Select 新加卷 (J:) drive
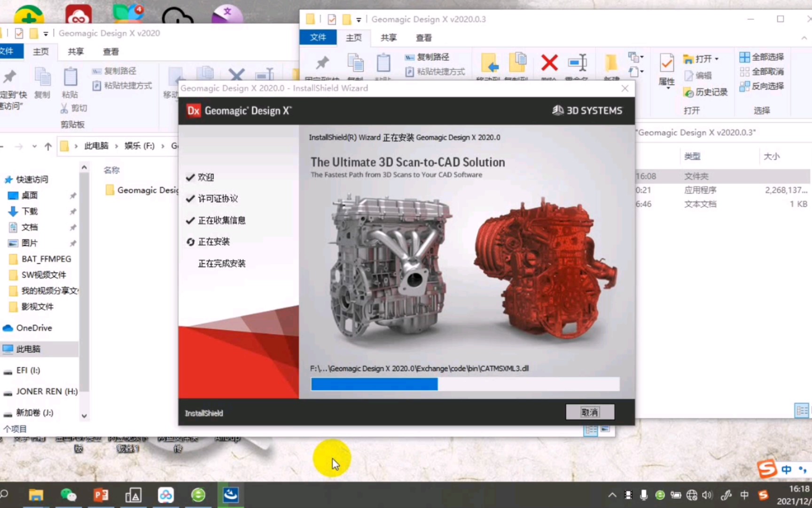The image size is (812, 508). pyautogui.click(x=34, y=413)
